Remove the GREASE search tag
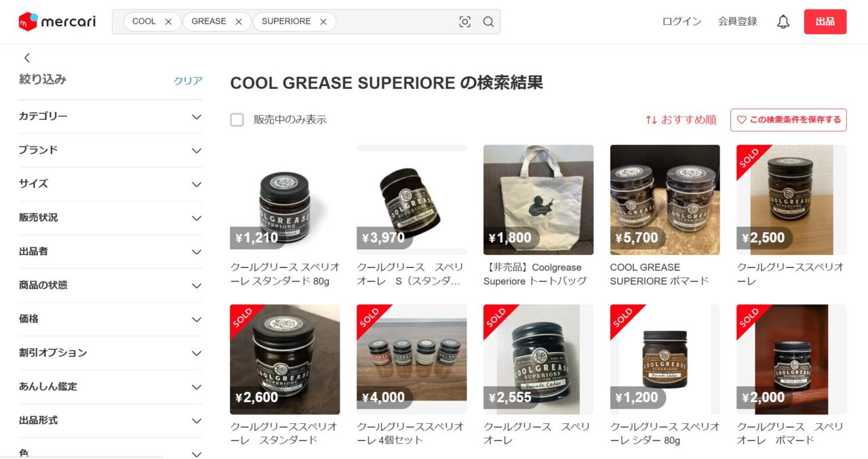The image size is (868, 459). coord(239,22)
